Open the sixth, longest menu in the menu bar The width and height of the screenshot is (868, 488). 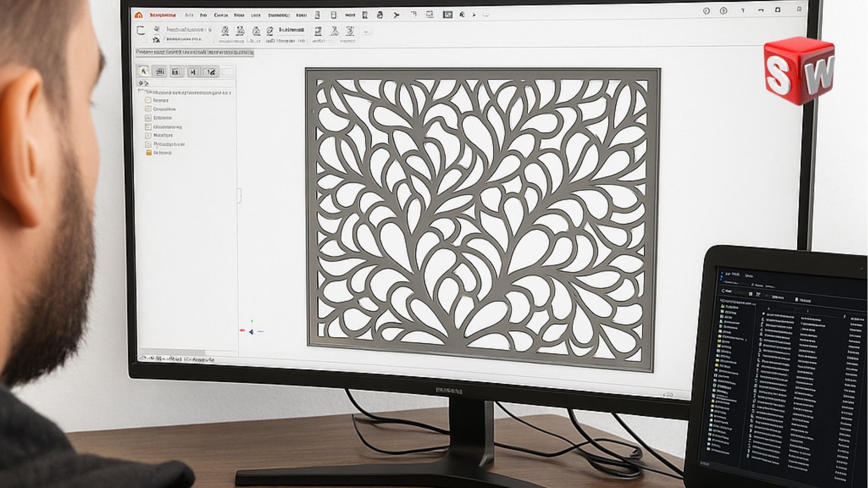click(278, 15)
